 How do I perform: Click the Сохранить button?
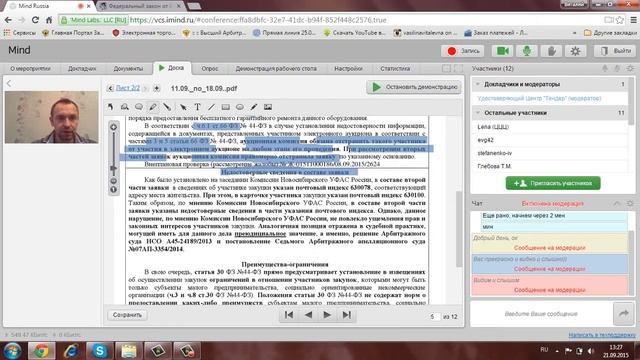(x=127, y=315)
